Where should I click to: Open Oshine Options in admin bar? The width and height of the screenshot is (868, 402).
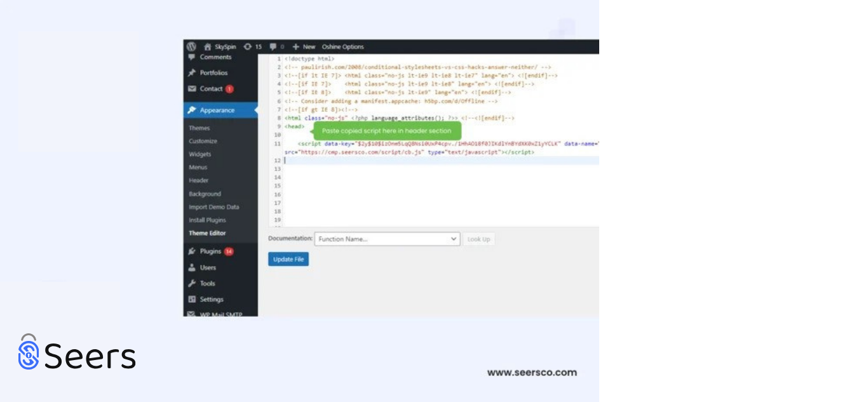point(342,46)
